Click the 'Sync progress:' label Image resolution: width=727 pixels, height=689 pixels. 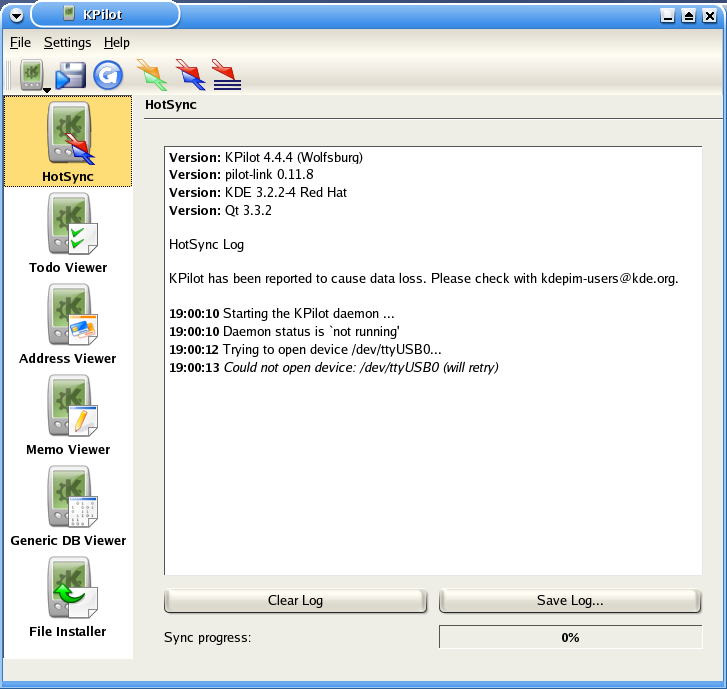pyautogui.click(x=207, y=638)
